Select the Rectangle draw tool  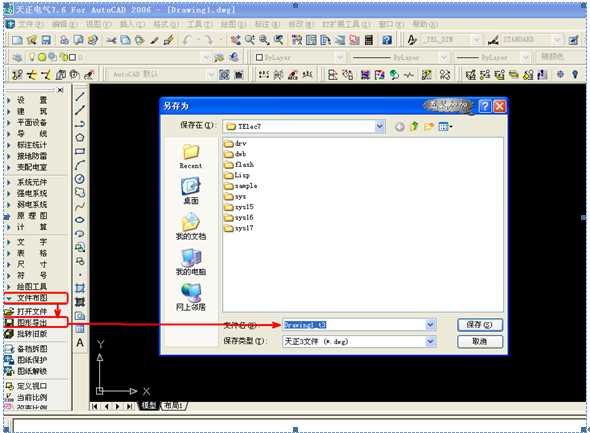[80, 152]
